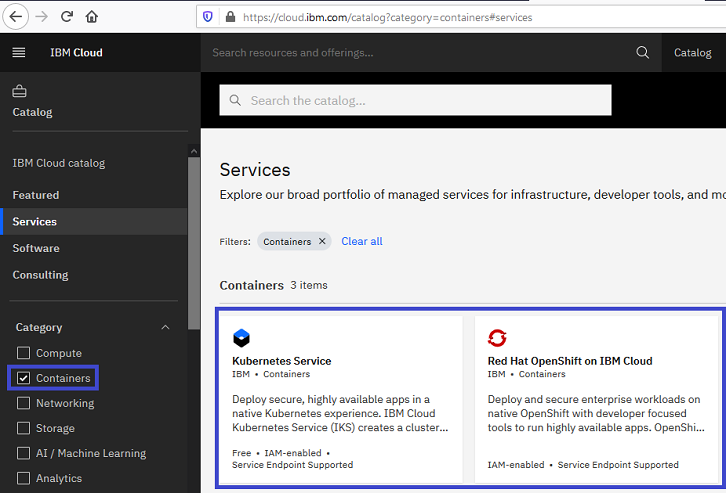
Task: Click the Clear all filters link
Action: [362, 241]
